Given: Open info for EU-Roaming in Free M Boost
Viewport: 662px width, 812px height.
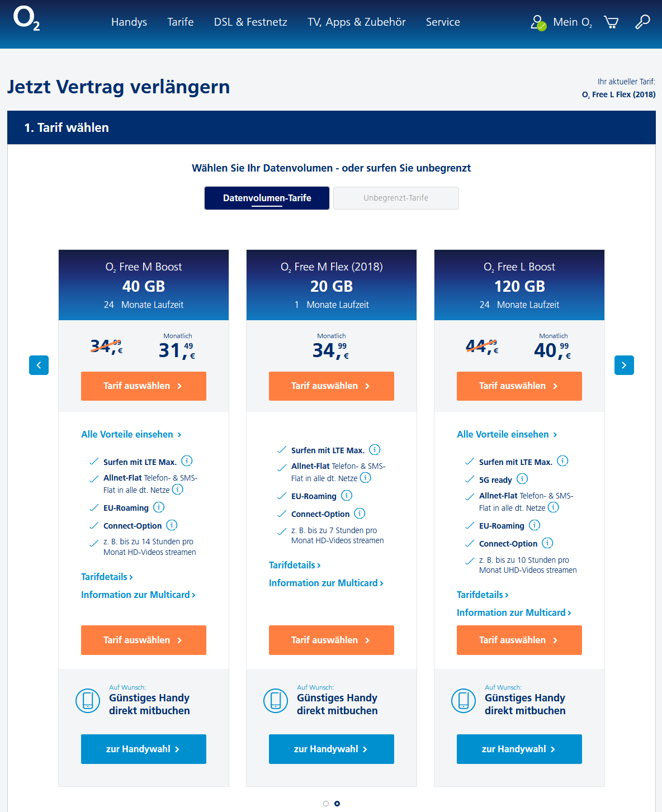Looking at the screenshot, I should 159,507.
